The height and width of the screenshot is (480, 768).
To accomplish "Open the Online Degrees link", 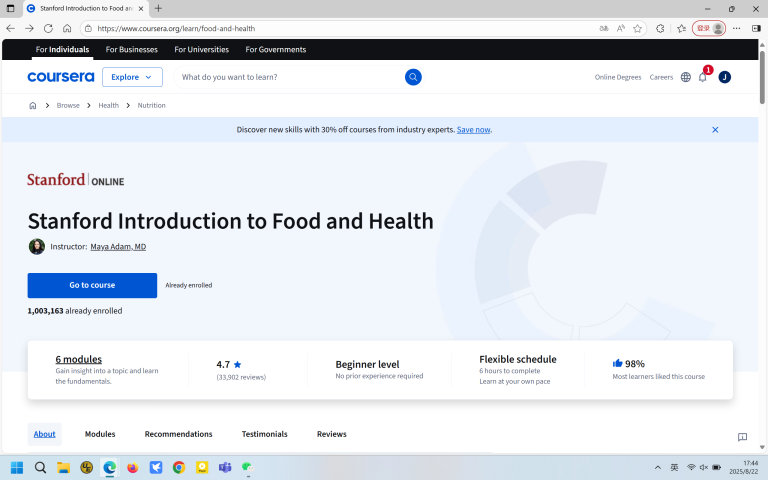I will (x=618, y=77).
